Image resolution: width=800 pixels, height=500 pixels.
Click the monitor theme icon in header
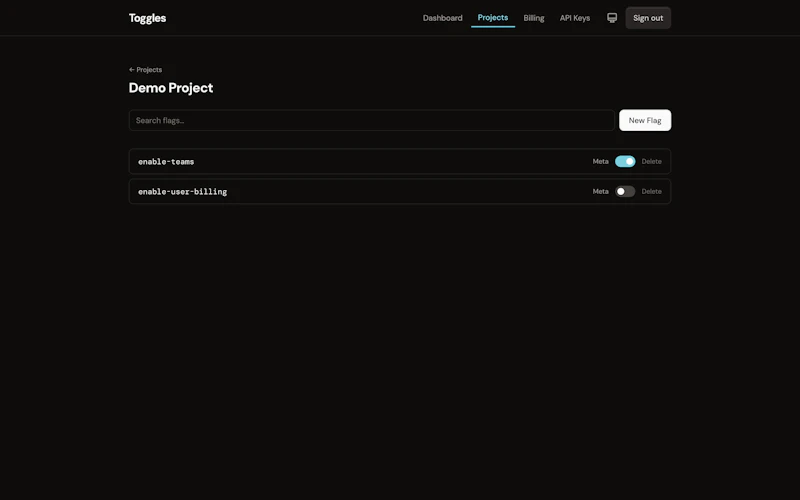click(x=612, y=18)
